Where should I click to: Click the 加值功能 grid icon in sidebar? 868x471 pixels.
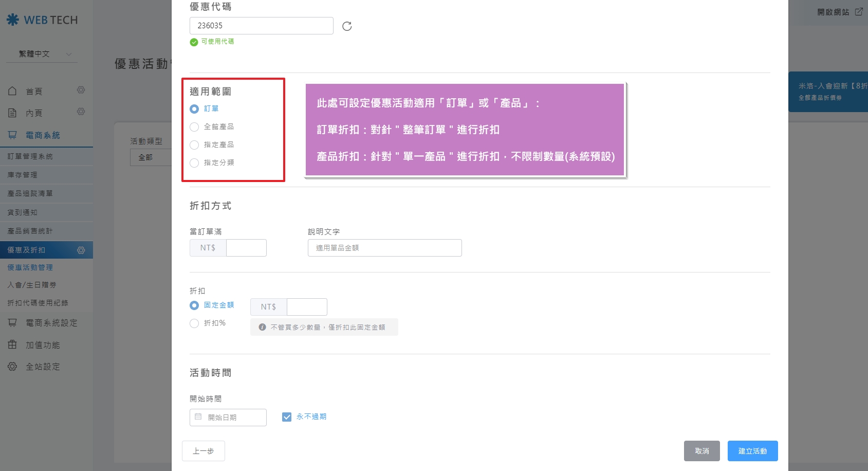[x=14, y=345]
